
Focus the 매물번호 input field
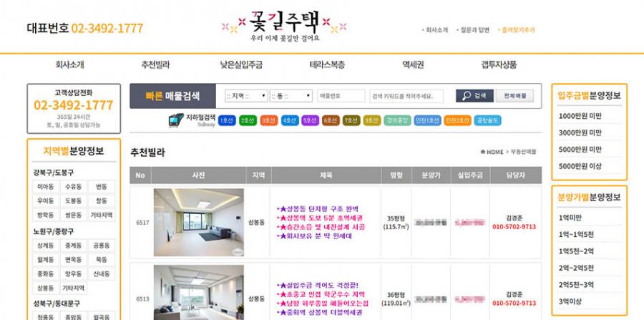[340, 96]
